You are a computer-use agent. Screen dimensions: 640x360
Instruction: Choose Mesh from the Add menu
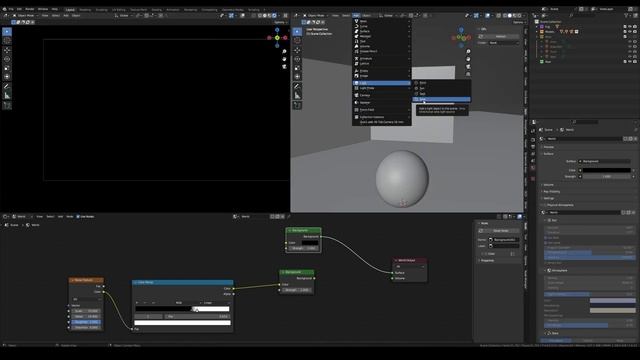click(x=381, y=21)
